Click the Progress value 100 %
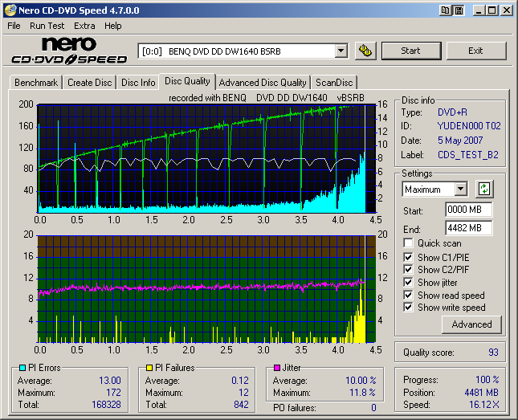The image size is (518, 420). [x=487, y=380]
